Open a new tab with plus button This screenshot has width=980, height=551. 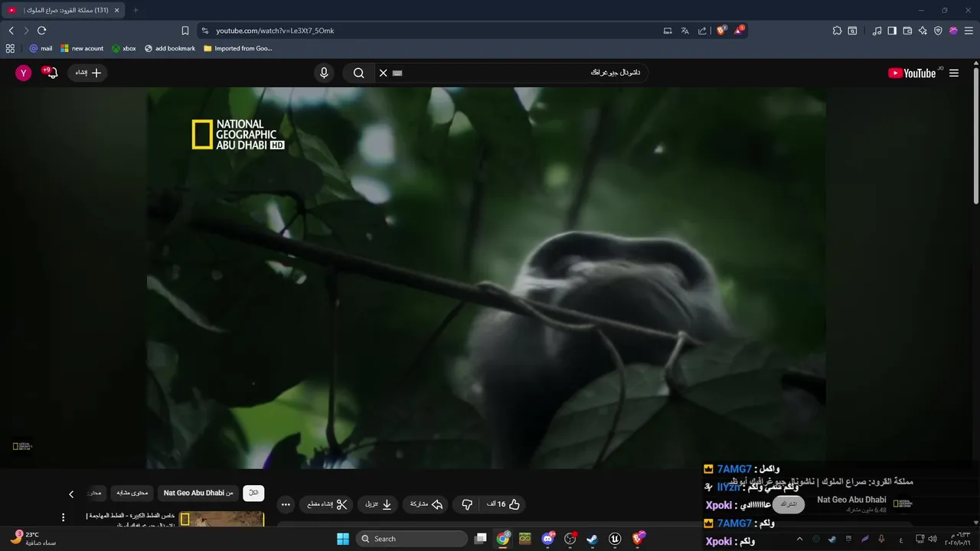point(136,10)
